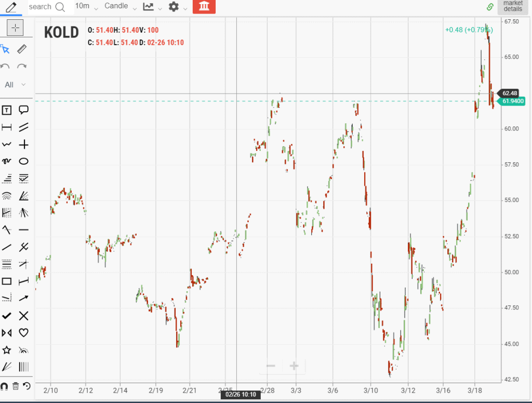Open the symbol search field
532x403 pixels.
click(x=40, y=7)
